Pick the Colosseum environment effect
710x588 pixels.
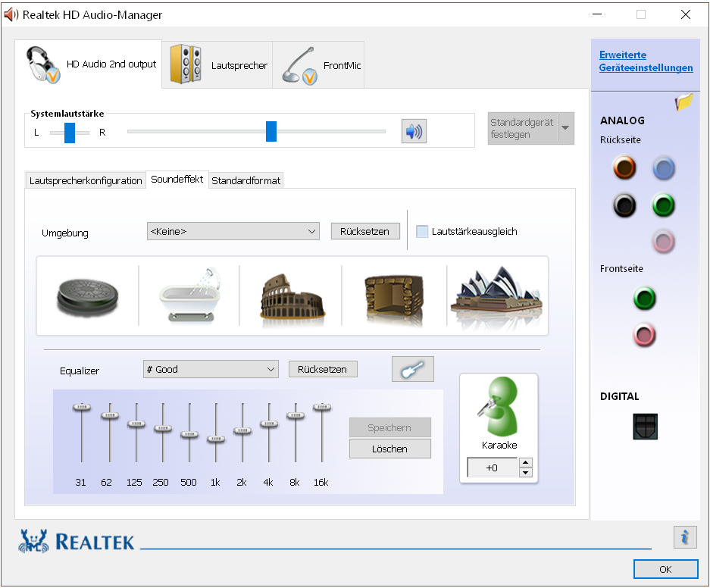pyautogui.click(x=292, y=299)
